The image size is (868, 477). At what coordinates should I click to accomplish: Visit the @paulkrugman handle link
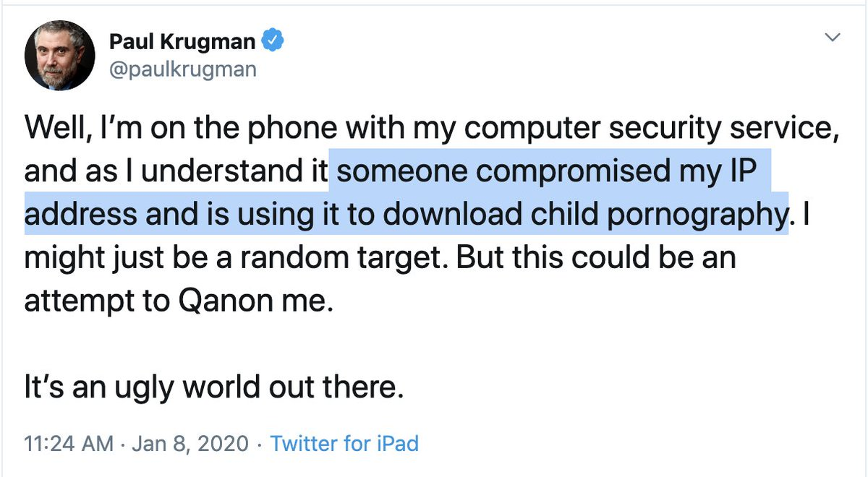click(182, 69)
